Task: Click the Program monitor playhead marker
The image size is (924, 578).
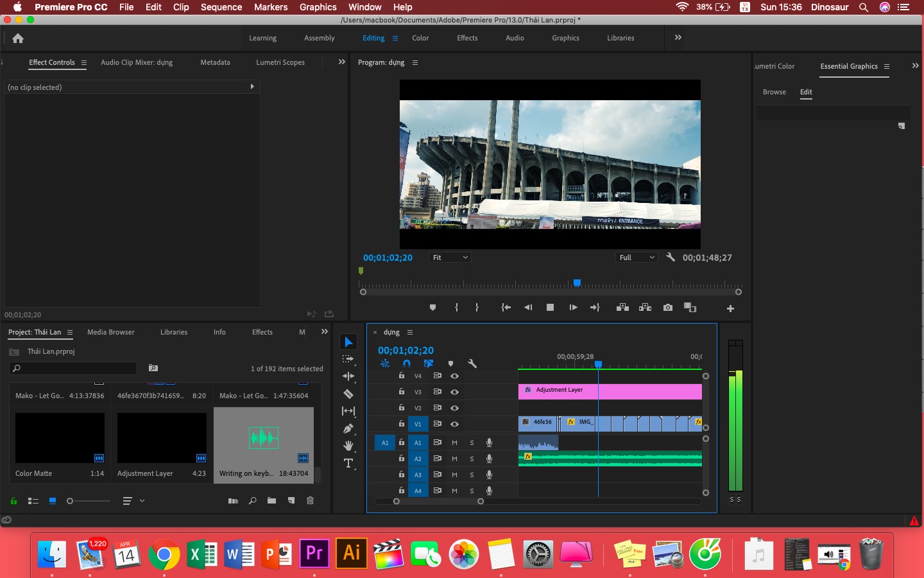Action: [x=577, y=283]
